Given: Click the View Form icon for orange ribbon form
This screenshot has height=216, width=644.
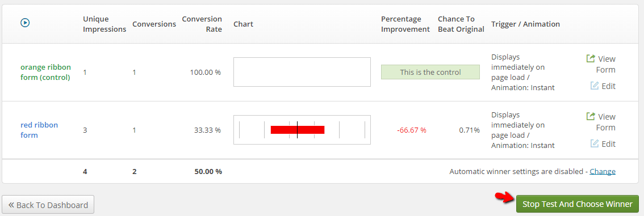Looking at the screenshot, I should (591, 58).
